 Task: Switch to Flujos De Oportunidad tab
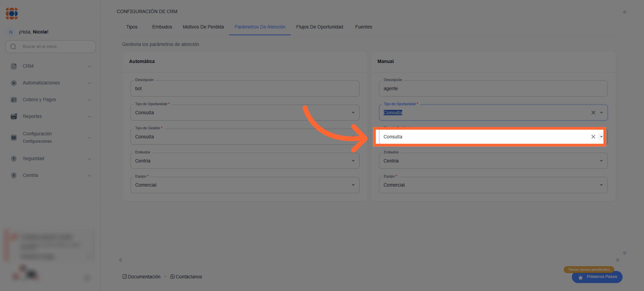click(319, 27)
